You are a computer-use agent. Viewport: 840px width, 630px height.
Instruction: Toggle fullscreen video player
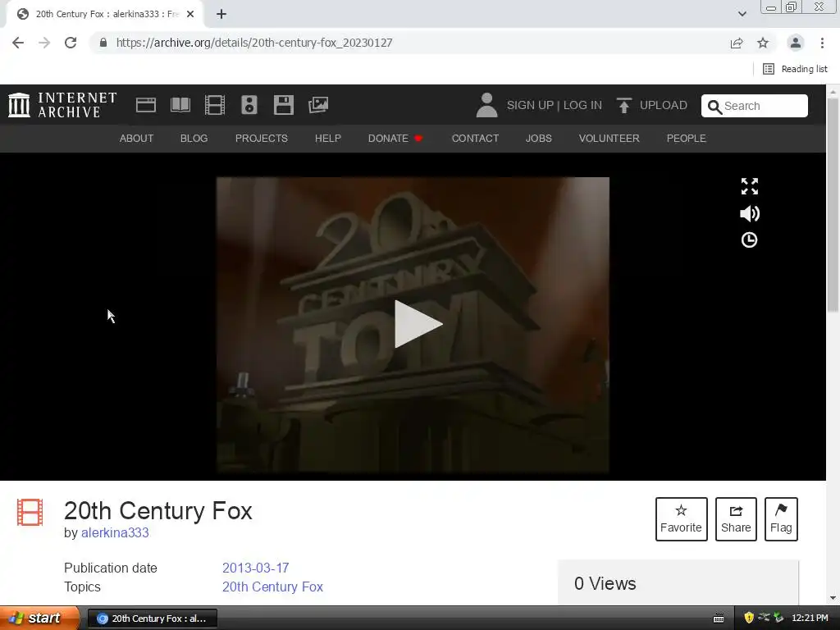tap(750, 186)
